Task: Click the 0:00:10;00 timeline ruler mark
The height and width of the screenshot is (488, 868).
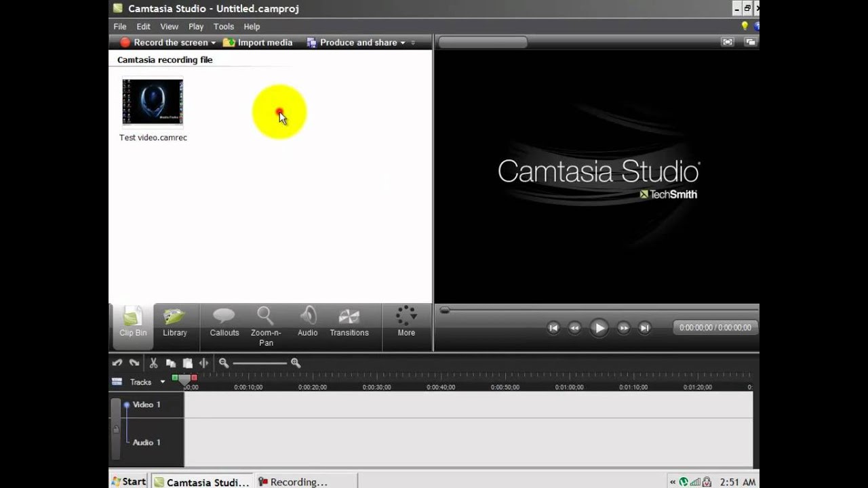Action: 248,387
